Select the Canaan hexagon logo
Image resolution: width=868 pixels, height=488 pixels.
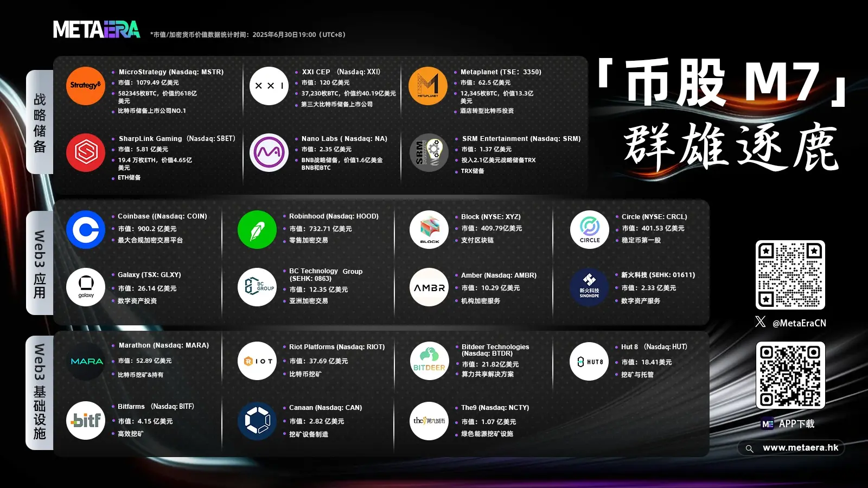pyautogui.click(x=257, y=421)
